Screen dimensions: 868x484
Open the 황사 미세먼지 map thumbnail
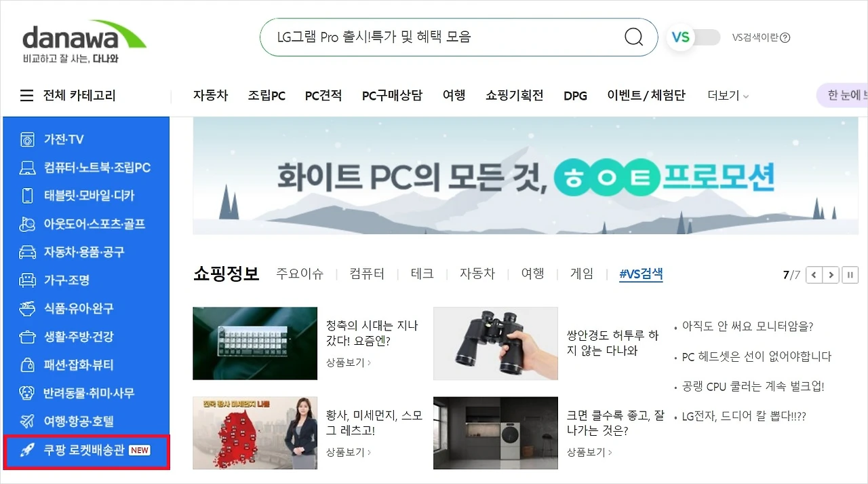click(x=255, y=433)
